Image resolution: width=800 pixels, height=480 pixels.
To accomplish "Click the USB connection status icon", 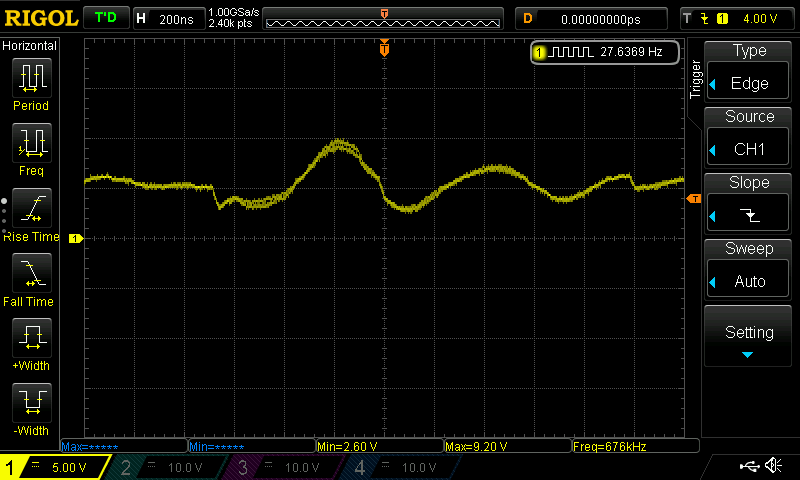I will click(749, 466).
